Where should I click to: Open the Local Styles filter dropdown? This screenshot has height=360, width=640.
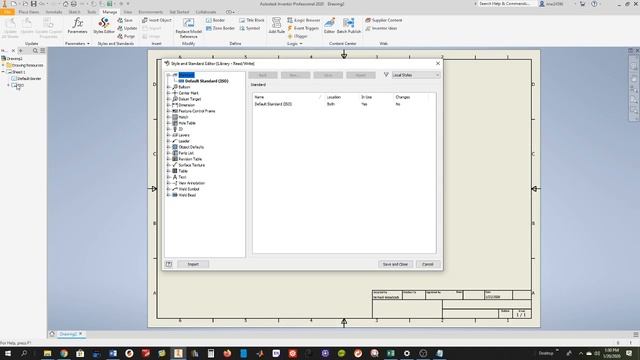pos(416,75)
